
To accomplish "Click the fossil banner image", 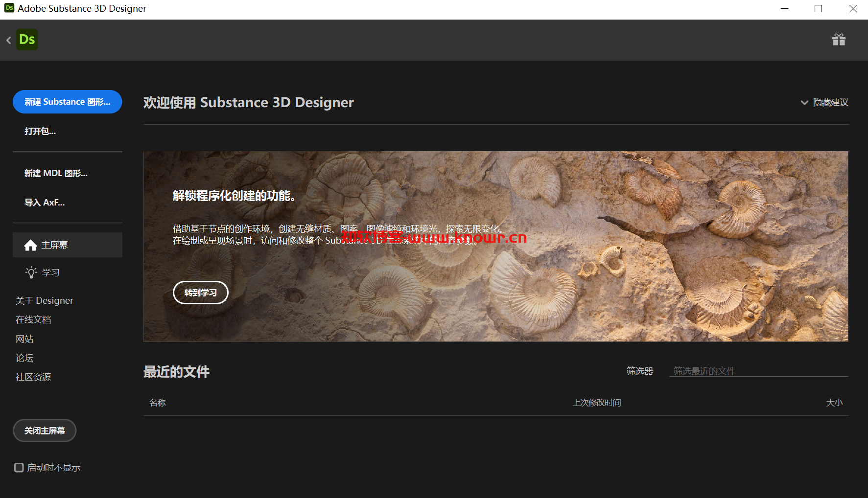I will 496,246.
